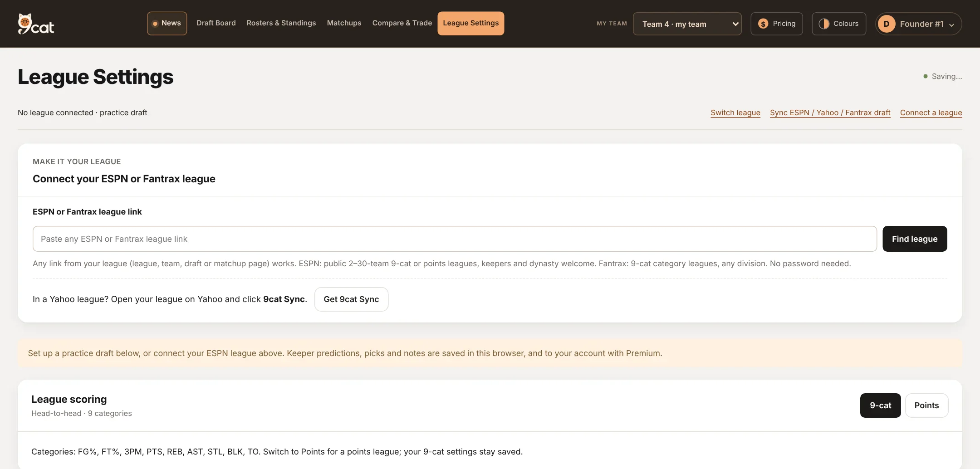
Task: Go to Rosters & Standings tab
Action: click(x=281, y=23)
